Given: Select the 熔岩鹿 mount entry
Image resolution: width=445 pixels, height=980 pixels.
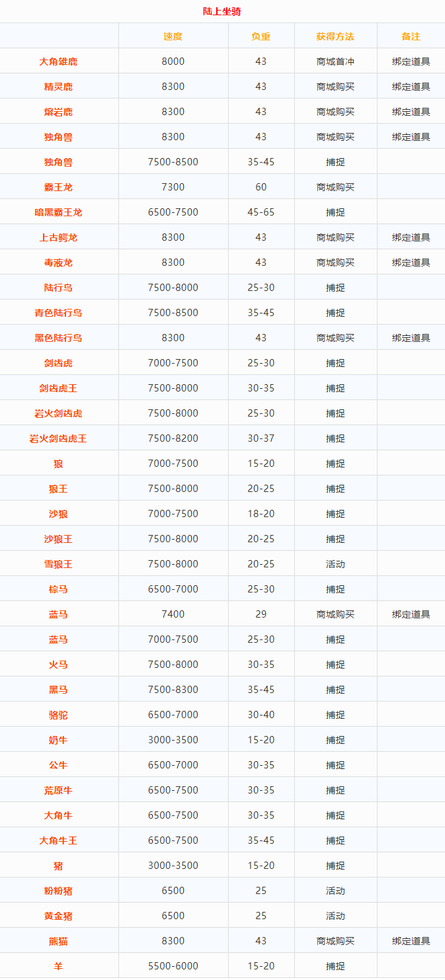Looking at the screenshot, I should 58,112.
